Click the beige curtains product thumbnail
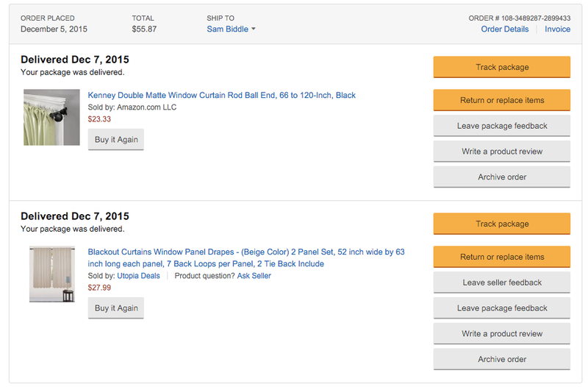Screen dimensions: 588x387 click(x=52, y=274)
